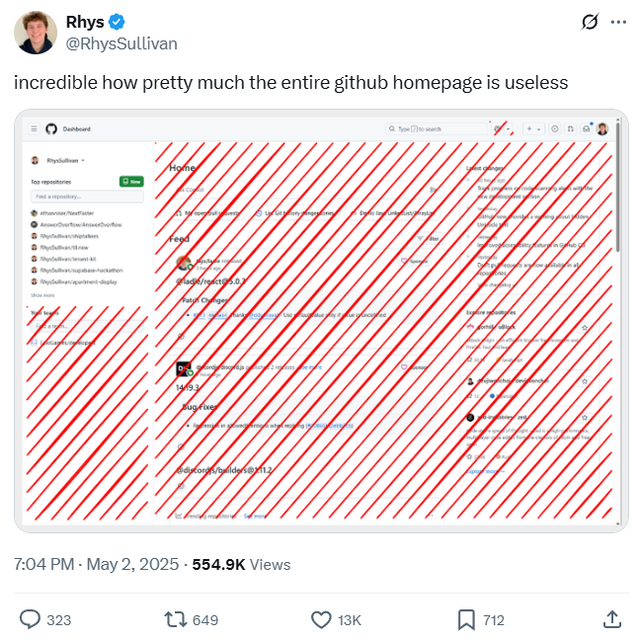Open the tweet's three-dot more menu
The height and width of the screenshot is (640, 640).
tap(620, 22)
